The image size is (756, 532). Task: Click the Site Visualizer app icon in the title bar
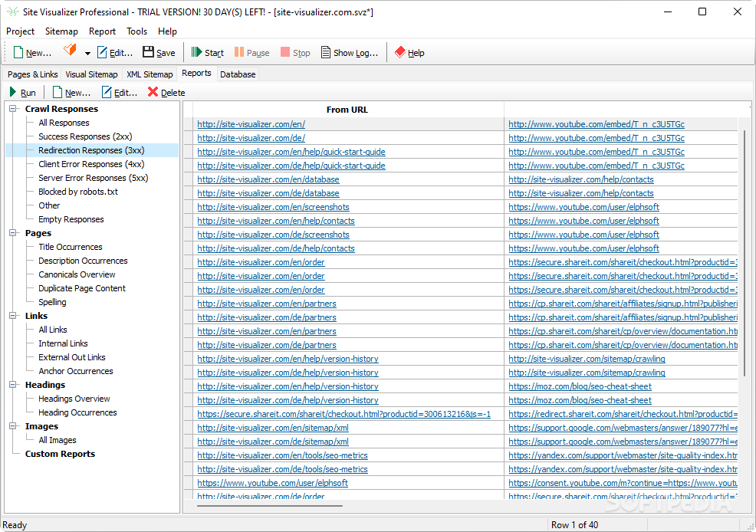(x=13, y=11)
